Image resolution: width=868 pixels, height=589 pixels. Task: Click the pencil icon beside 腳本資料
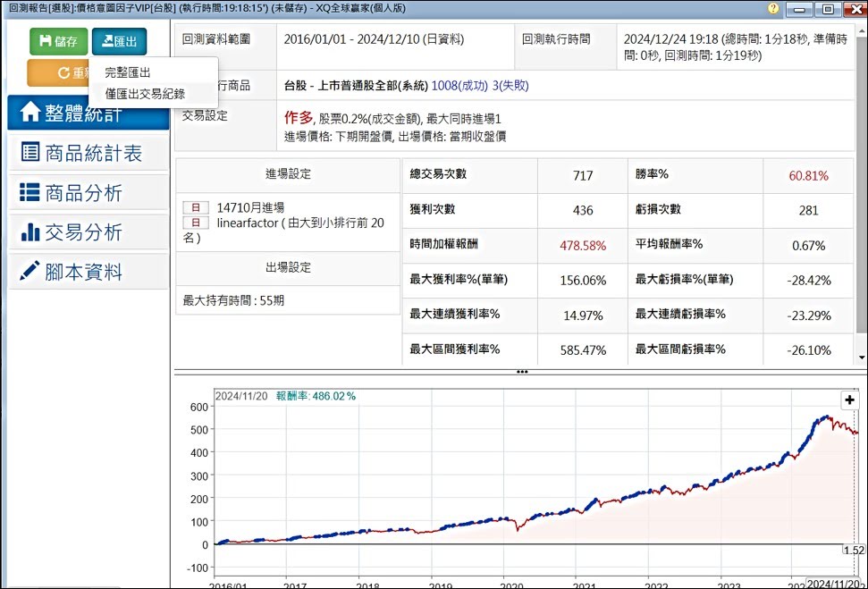click(29, 272)
